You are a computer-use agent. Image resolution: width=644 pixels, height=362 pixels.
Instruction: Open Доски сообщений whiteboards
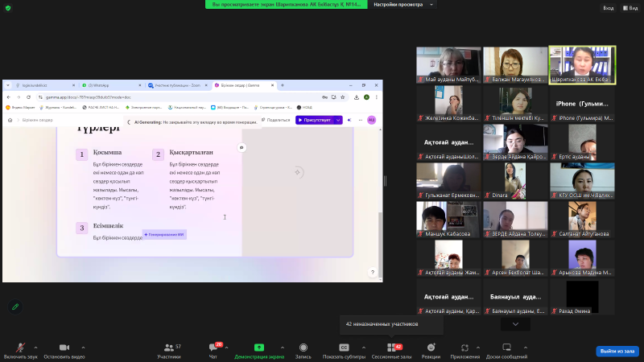(x=506, y=348)
